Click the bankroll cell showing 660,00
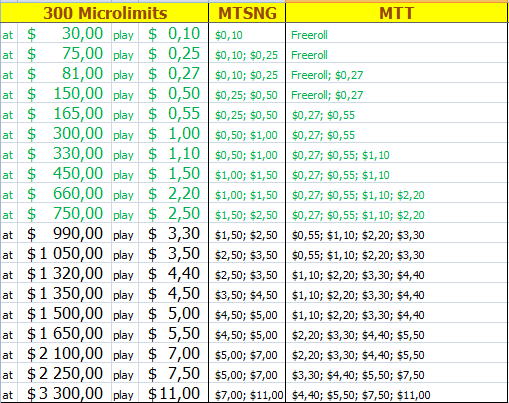 [x=64, y=193]
